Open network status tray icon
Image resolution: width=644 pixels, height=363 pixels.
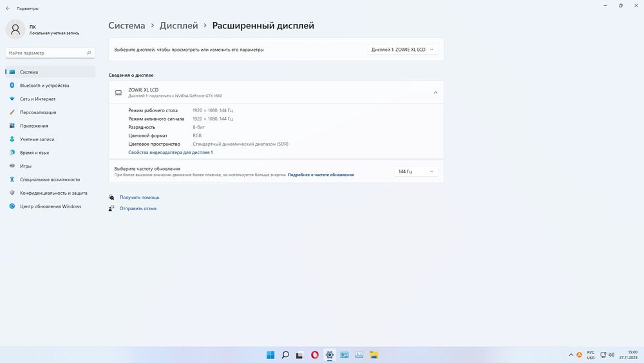click(603, 355)
